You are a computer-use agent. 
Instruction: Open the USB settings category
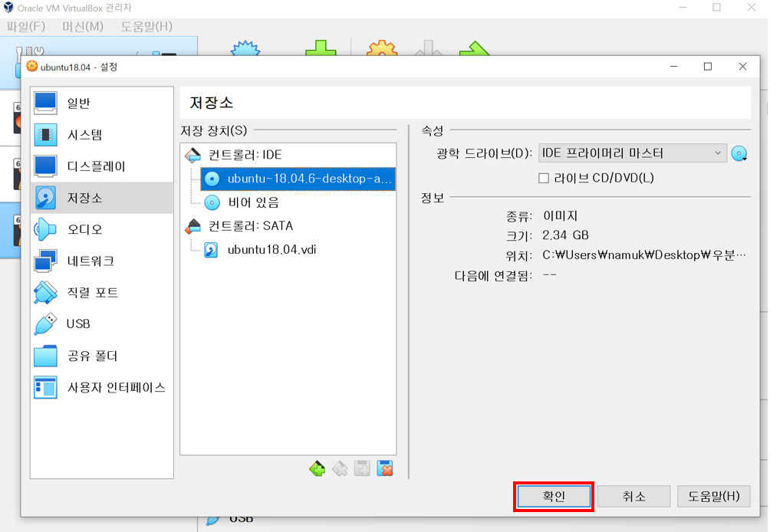click(102, 324)
